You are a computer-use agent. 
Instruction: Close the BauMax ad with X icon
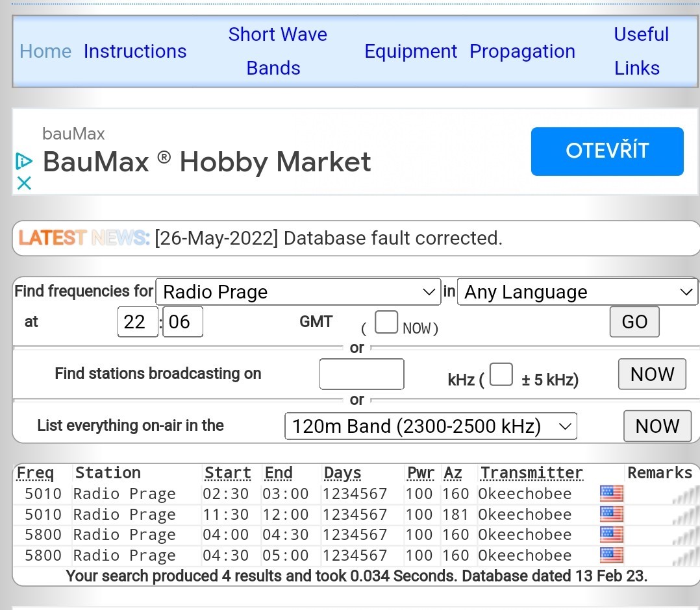[24, 183]
